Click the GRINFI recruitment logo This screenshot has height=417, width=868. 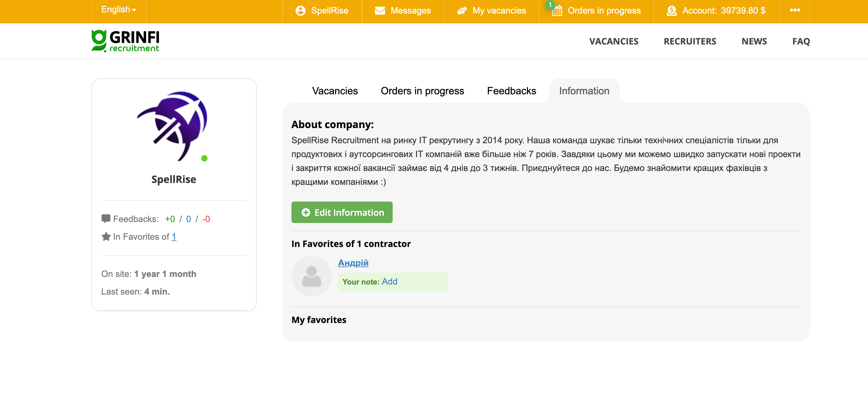pyautogui.click(x=125, y=41)
